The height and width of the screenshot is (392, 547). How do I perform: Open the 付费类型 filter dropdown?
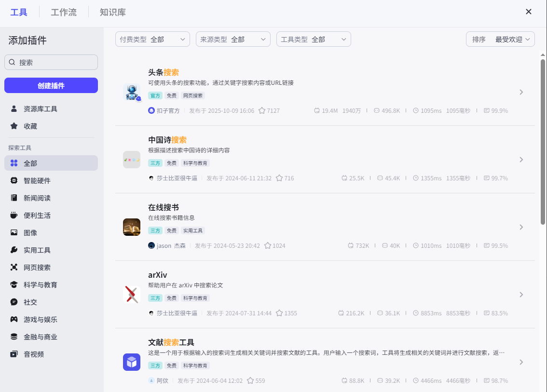[x=152, y=39]
